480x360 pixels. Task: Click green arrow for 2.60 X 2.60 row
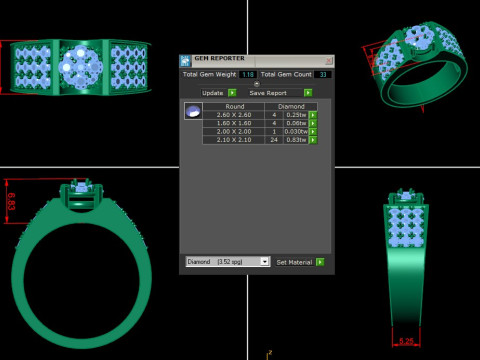point(313,115)
